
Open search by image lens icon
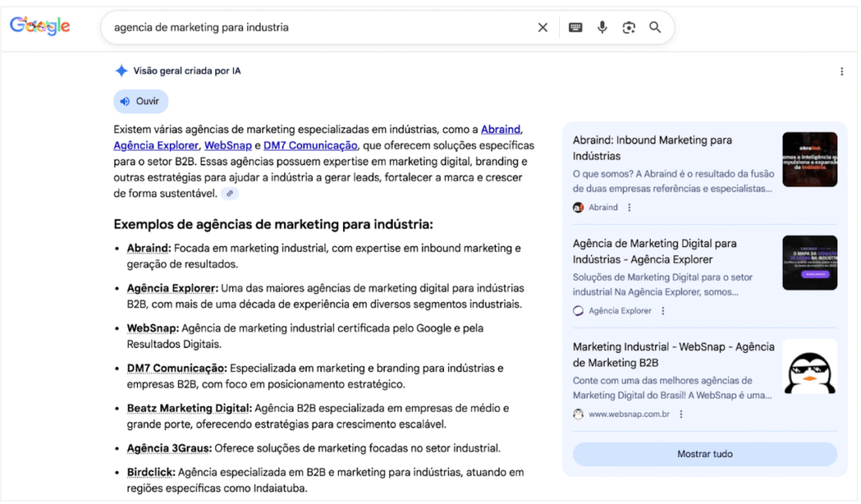pyautogui.click(x=629, y=28)
